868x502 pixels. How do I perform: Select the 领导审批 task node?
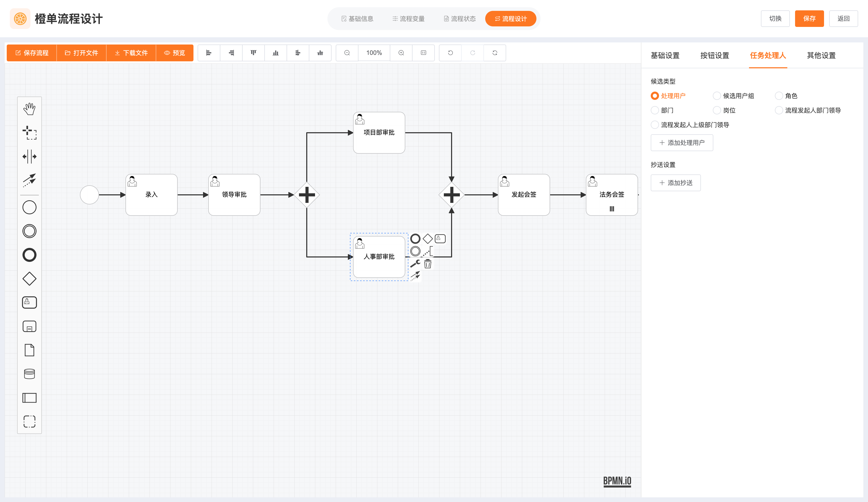click(234, 195)
